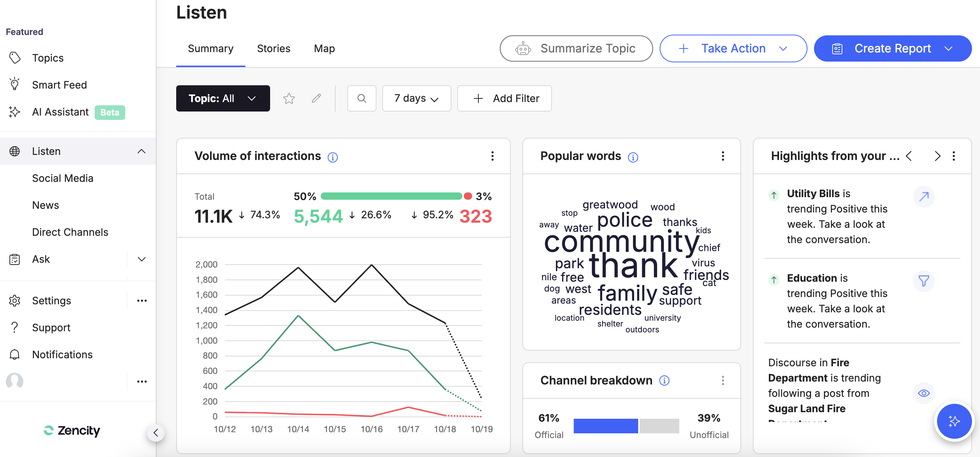The image size is (980, 457).
Task: Click info icon next to Volume of interactions
Action: point(332,157)
